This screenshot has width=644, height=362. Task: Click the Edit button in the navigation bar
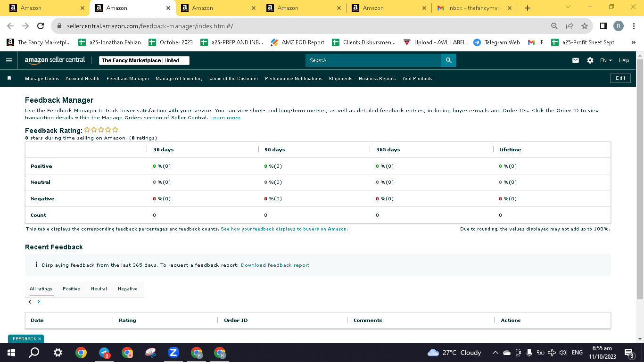620,78
